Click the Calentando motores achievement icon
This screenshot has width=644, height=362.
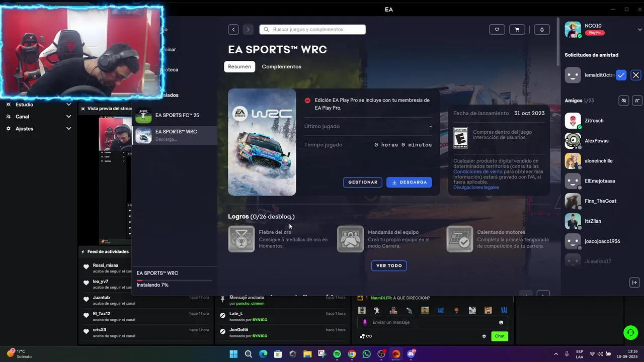(460, 239)
